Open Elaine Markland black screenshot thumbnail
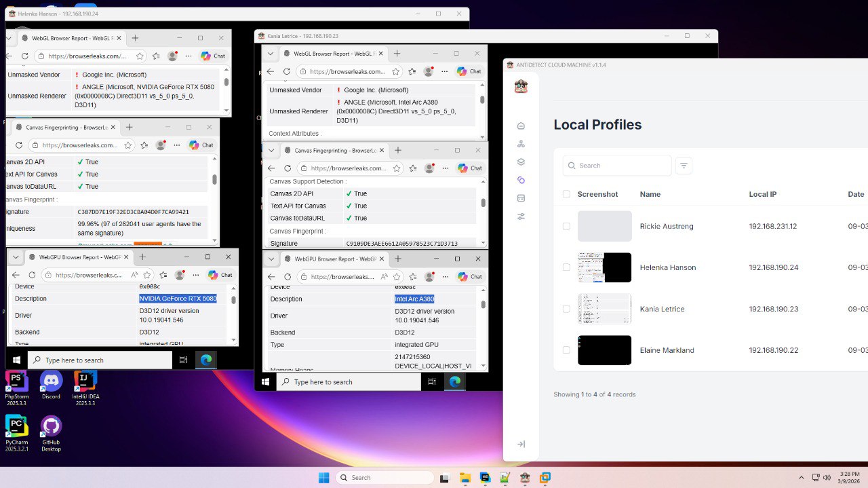 [604, 350]
